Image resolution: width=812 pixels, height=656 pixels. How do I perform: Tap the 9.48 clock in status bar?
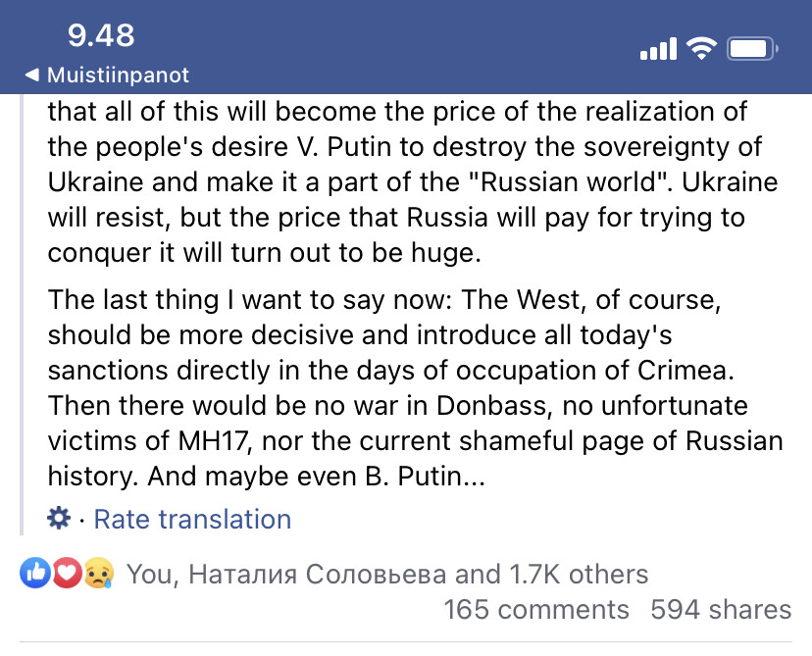click(101, 35)
